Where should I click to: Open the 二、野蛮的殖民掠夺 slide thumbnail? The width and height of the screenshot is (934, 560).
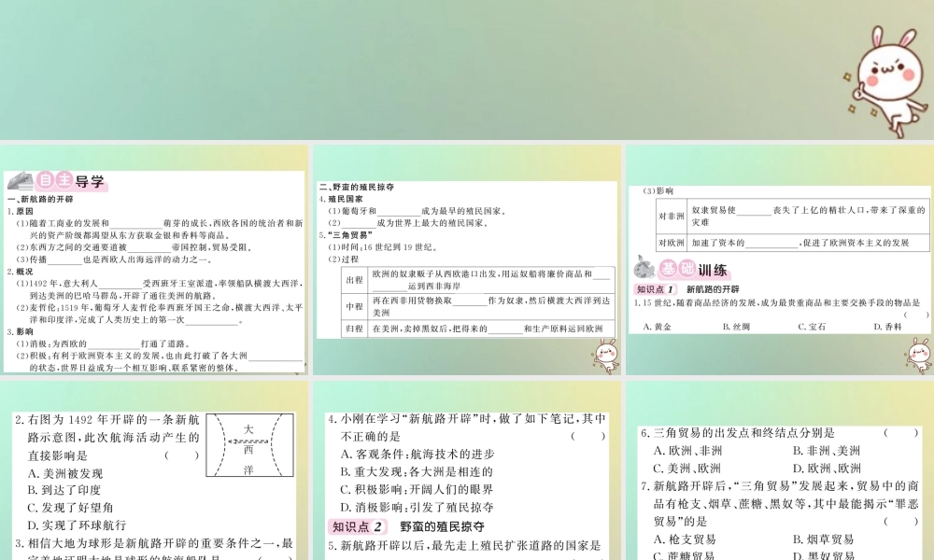[466, 259]
